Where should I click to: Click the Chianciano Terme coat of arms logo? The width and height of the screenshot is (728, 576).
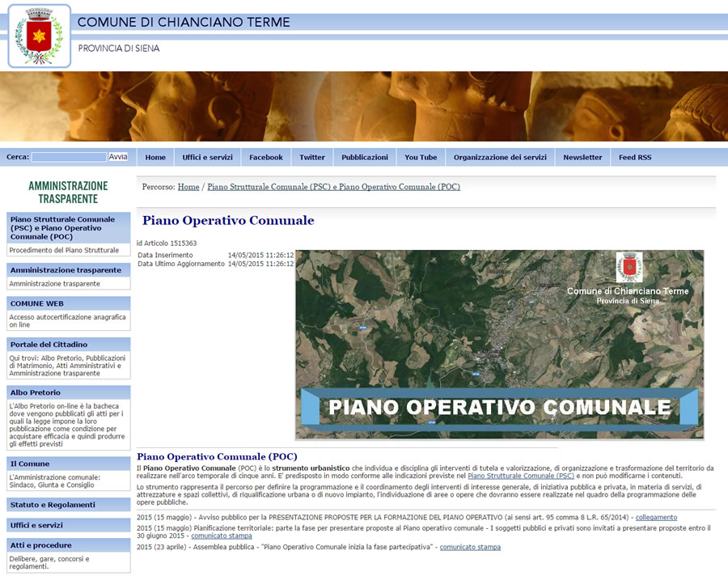39,36
